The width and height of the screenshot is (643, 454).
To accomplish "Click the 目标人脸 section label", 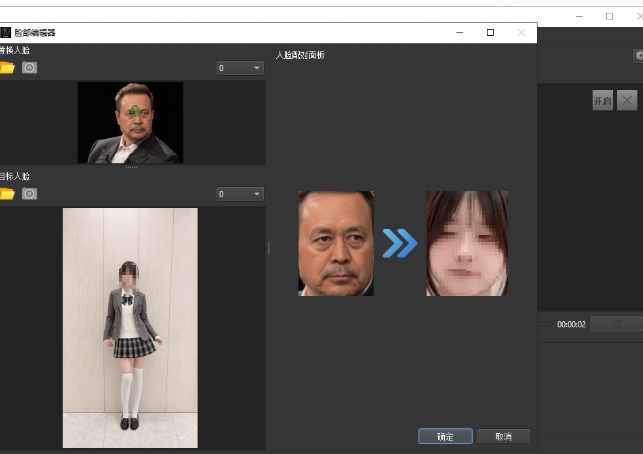I will [15, 176].
